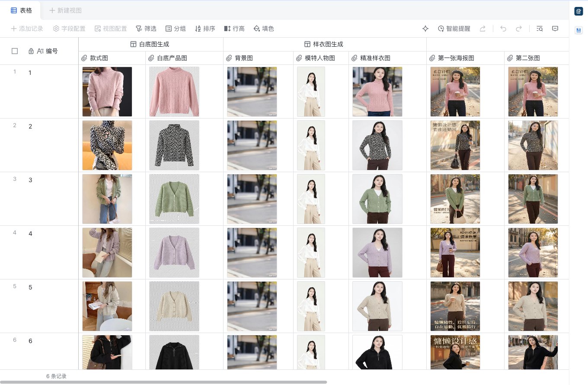Select the 白底产品图 column header

tap(185, 58)
